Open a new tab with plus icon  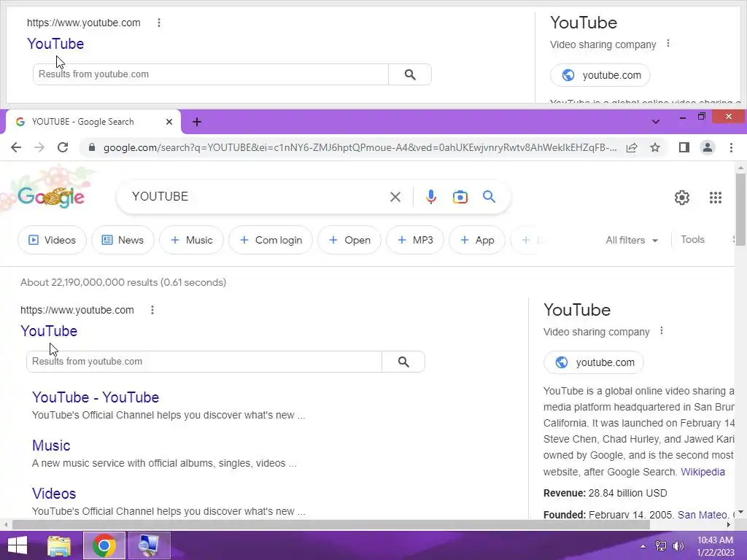point(197,122)
